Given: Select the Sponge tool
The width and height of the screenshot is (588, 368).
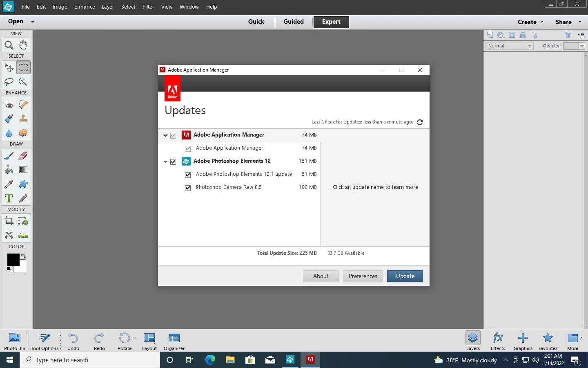Looking at the screenshot, I should tap(23, 133).
